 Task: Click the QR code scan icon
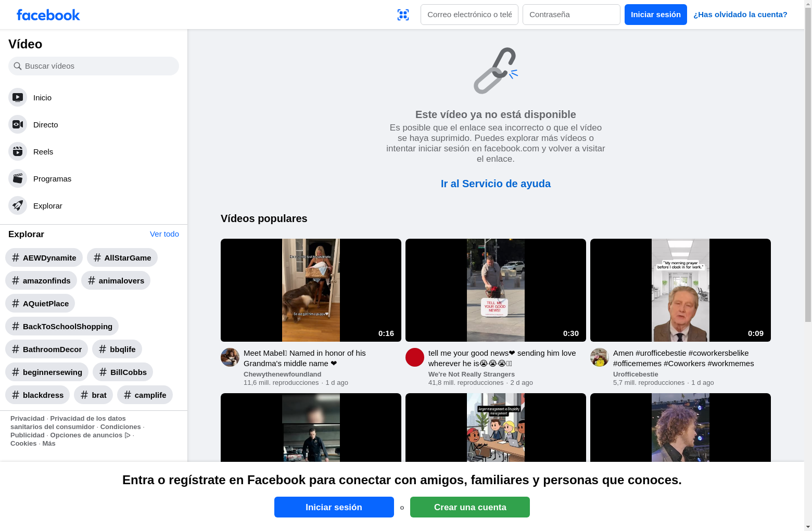403,15
